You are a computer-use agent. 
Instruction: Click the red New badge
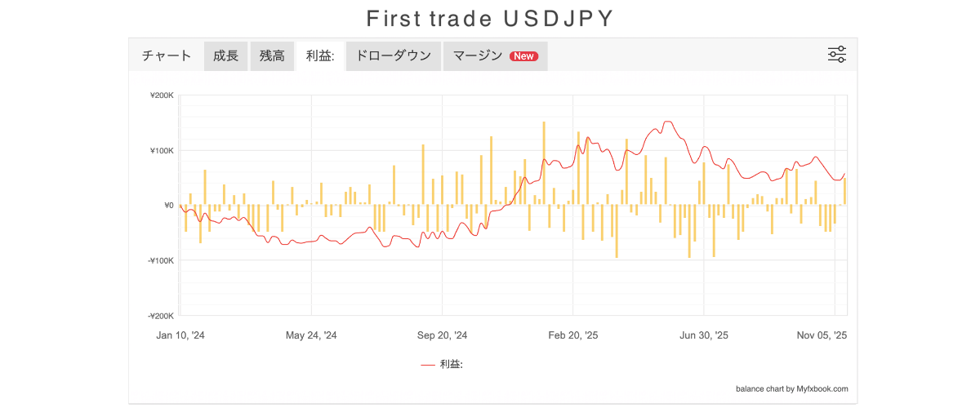click(x=523, y=56)
